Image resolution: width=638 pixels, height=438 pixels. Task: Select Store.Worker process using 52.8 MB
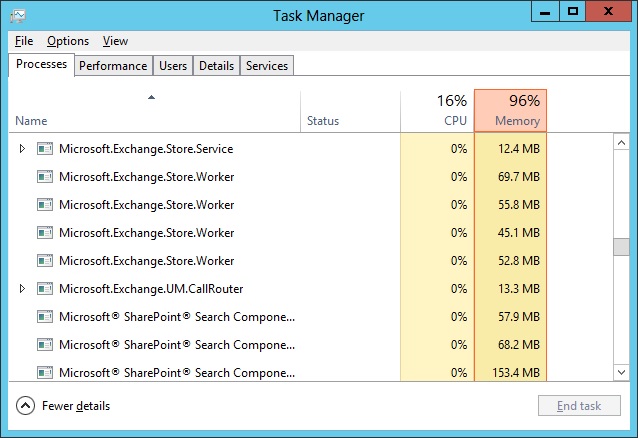pyautogui.click(x=146, y=261)
